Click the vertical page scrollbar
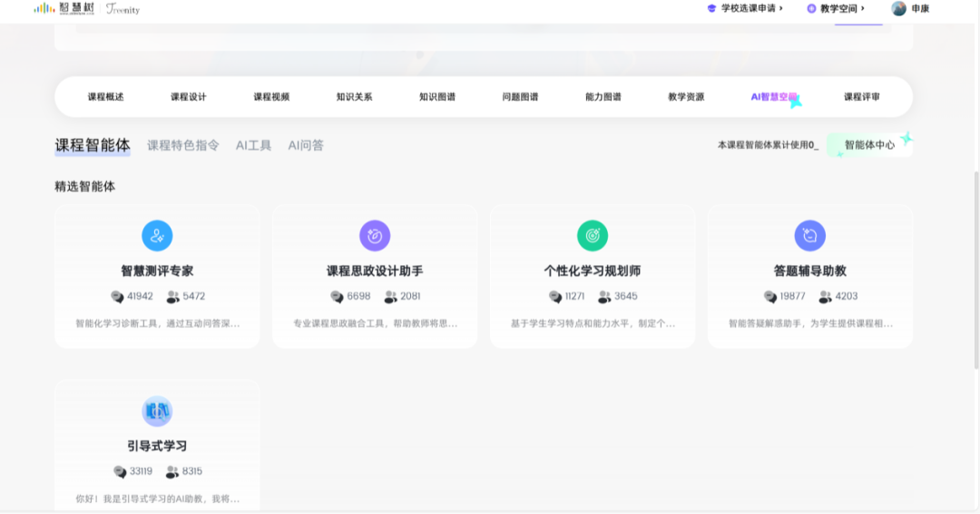Screen dimensions: 980x514 [975, 272]
